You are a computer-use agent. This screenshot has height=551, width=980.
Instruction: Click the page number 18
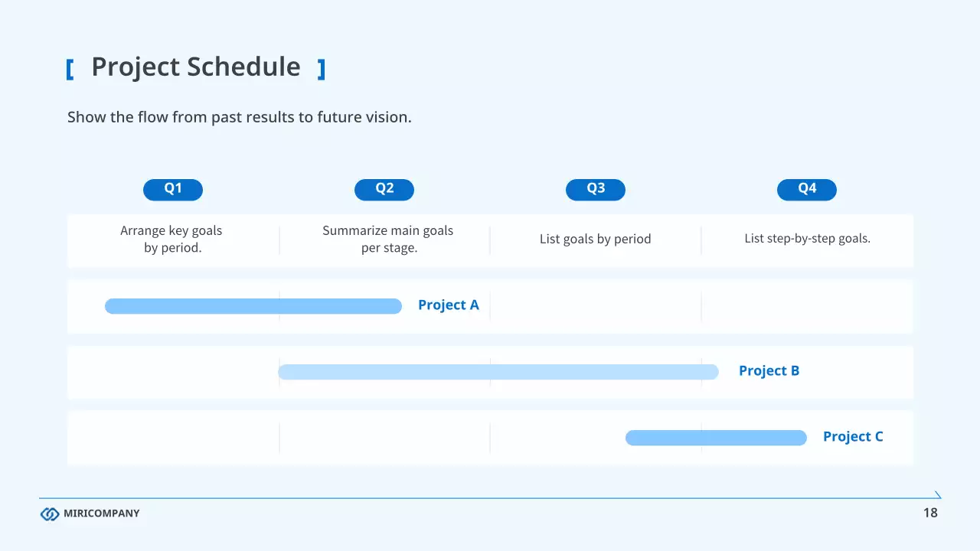click(930, 513)
